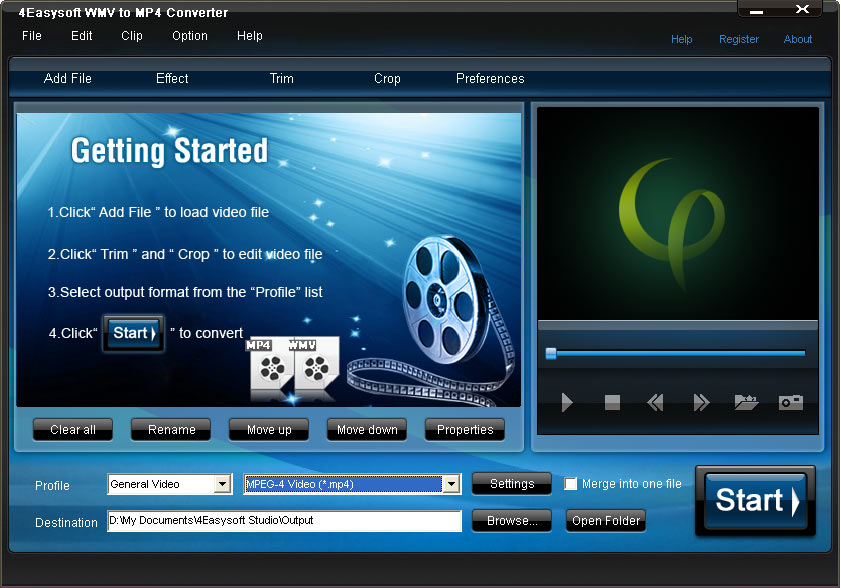Image resolution: width=841 pixels, height=588 pixels.
Task: Open the Register dialog
Action: (739, 39)
